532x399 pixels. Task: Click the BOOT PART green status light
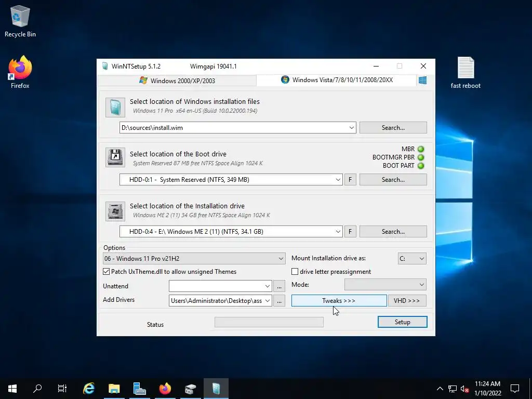coord(421,166)
